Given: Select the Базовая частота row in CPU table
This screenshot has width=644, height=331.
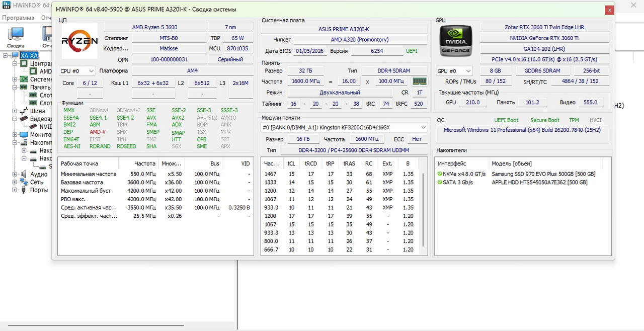Looking at the screenshot, I should pos(155,182).
